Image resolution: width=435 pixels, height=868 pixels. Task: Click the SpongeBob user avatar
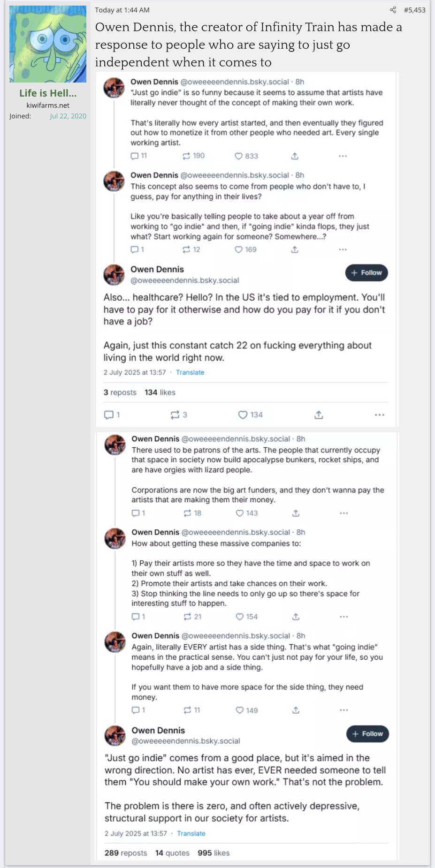click(48, 44)
